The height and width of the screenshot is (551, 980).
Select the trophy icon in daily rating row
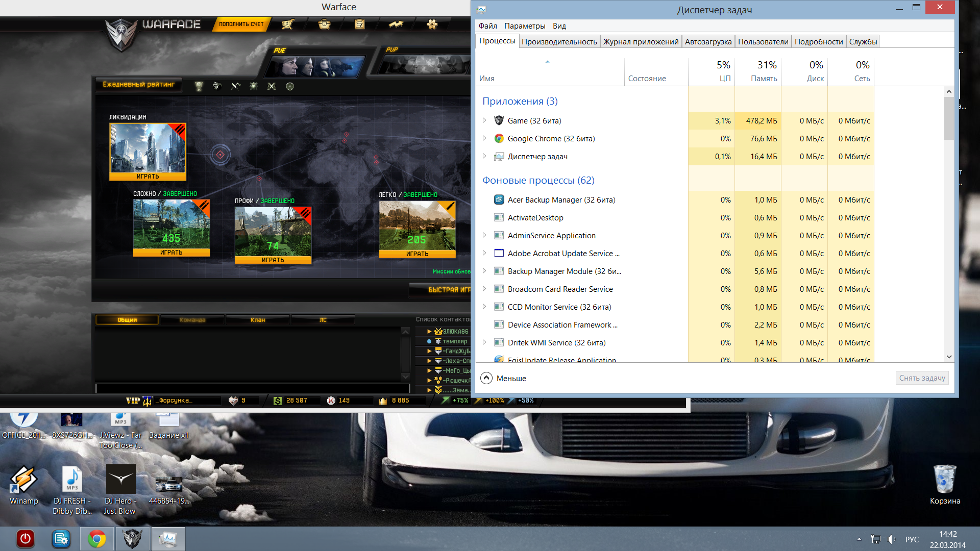coord(199,86)
